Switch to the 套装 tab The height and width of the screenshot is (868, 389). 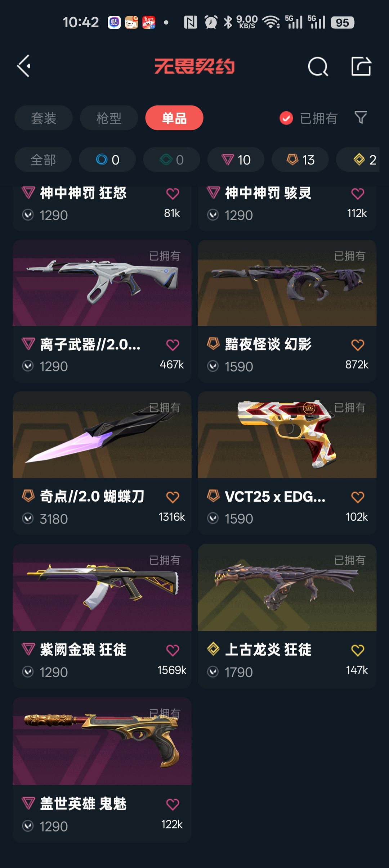44,118
